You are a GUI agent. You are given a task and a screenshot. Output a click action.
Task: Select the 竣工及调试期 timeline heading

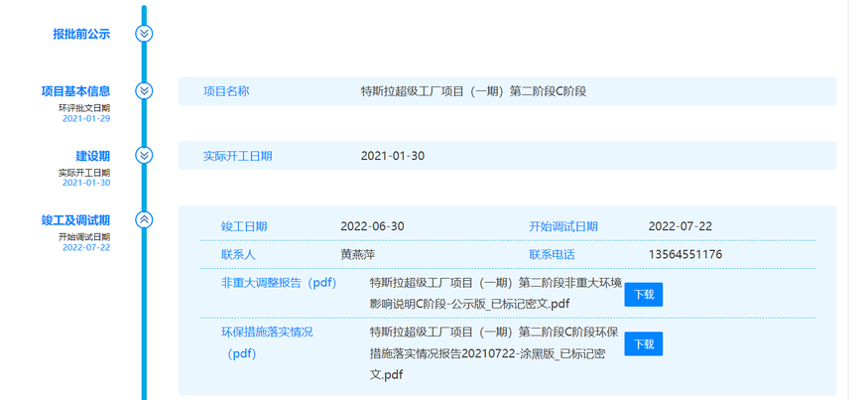point(75,220)
